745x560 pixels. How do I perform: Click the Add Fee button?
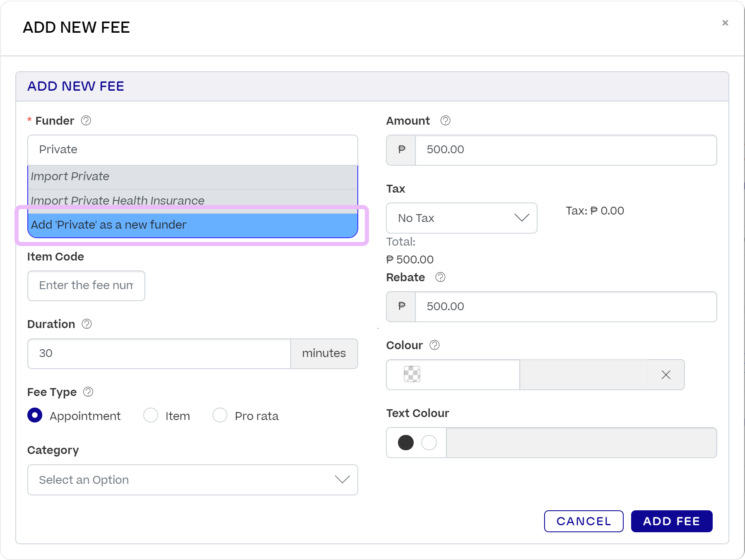671,521
